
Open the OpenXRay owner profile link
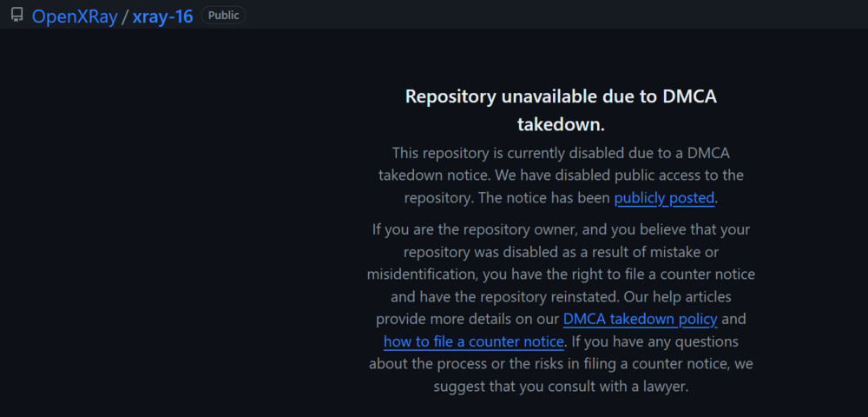coord(75,17)
